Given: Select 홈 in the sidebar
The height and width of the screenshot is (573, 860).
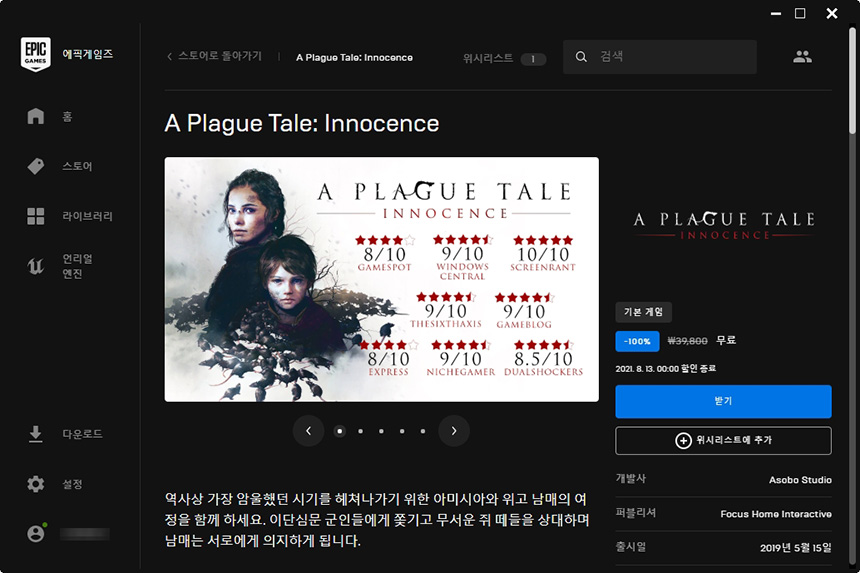Looking at the screenshot, I should (x=67, y=116).
